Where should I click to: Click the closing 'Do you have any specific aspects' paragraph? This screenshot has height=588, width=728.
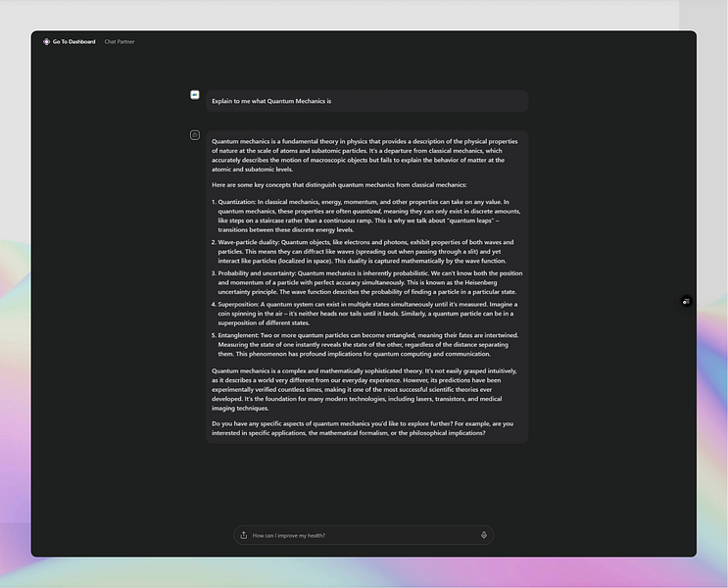363,428
